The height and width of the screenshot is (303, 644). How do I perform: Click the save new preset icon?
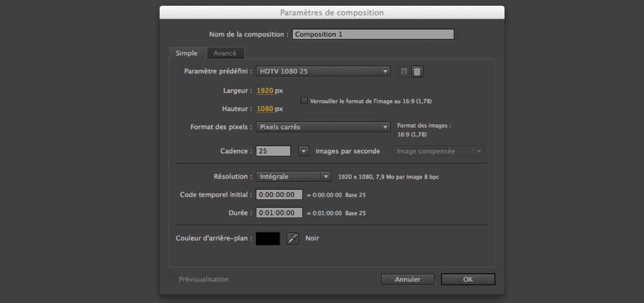pos(404,71)
